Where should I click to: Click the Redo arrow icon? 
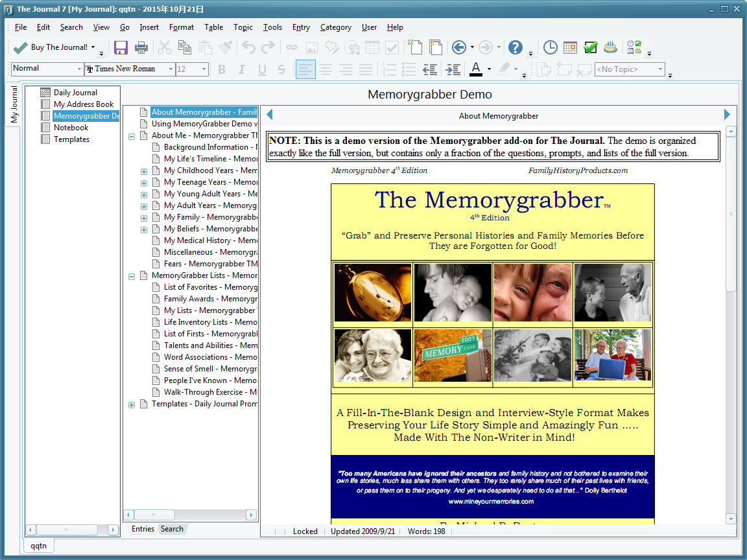tap(268, 47)
